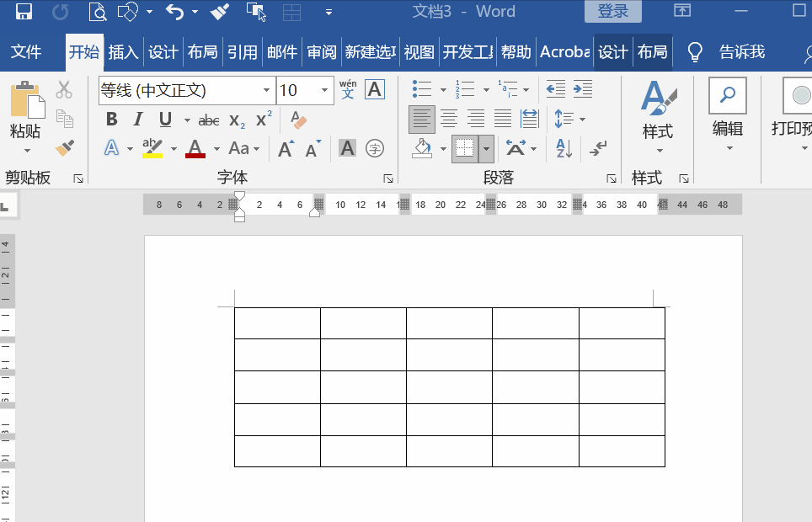812x522 pixels.
Task: Apply yellow text highlight color
Action: 152,149
